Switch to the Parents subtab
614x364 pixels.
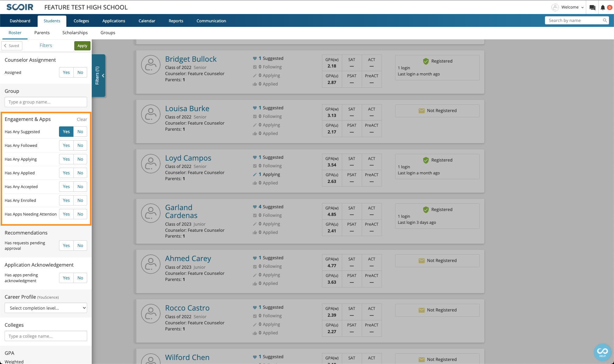coord(42,33)
